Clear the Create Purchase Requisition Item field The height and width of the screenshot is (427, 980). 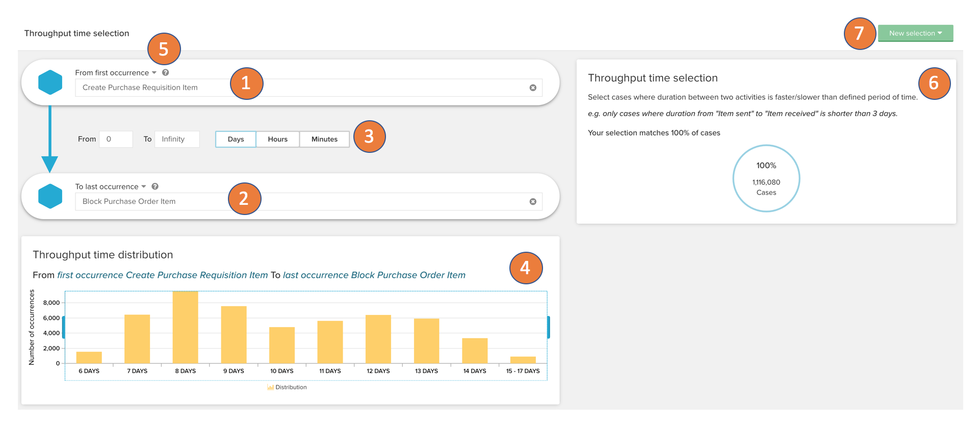click(533, 88)
